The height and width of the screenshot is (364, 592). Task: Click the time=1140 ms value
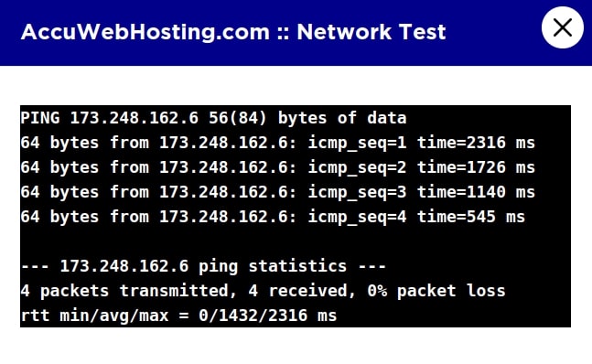[x=476, y=192]
